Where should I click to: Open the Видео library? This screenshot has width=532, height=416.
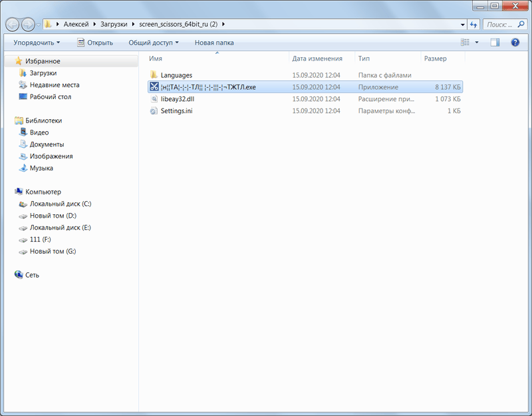click(39, 132)
